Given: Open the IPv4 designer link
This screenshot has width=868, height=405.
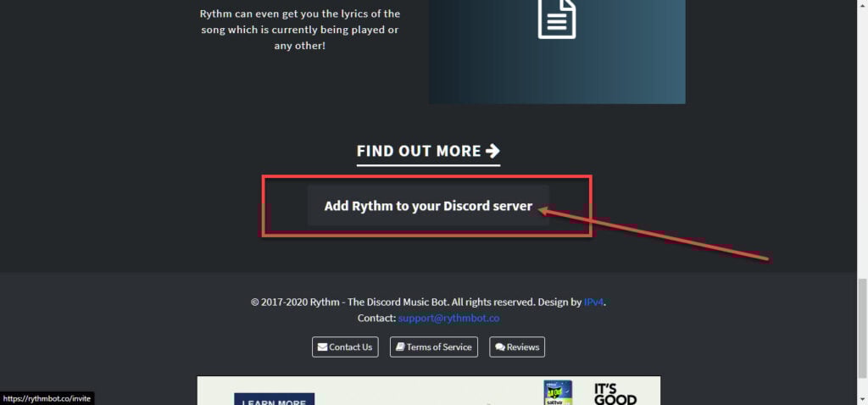Looking at the screenshot, I should [593, 302].
